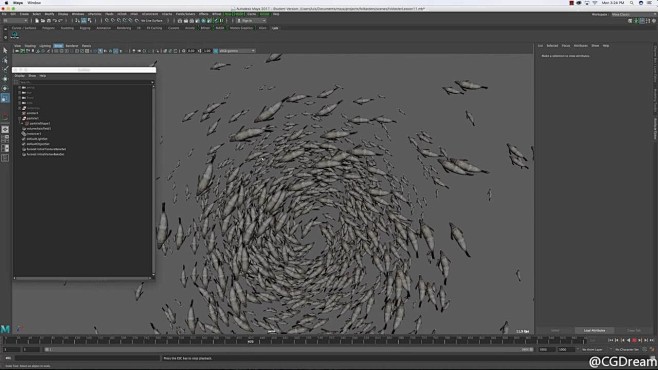Toggle Channel Box sidebar icon top right
658x370 pixels.
pyautogui.click(x=654, y=21)
